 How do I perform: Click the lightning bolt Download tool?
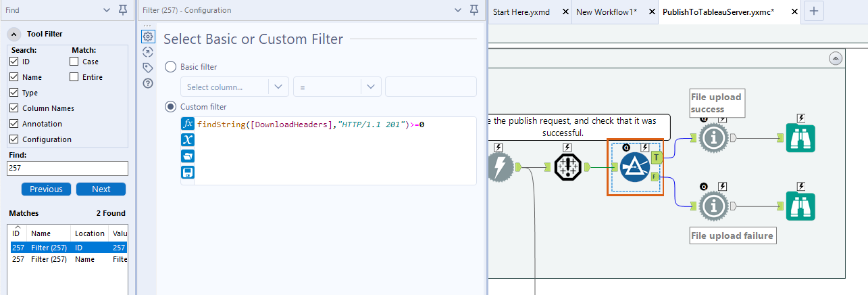(500, 168)
